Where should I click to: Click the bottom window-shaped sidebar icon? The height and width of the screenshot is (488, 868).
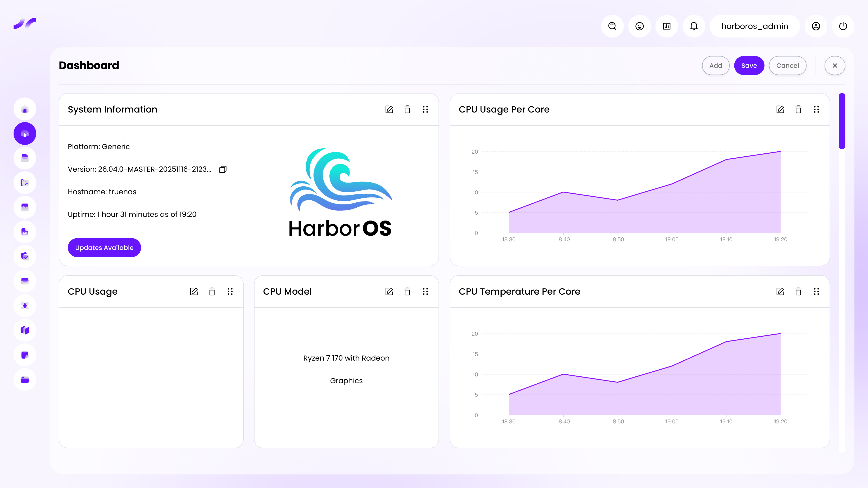25,380
